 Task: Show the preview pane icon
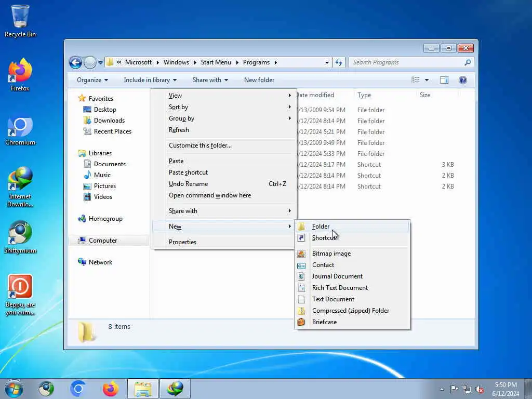444,80
